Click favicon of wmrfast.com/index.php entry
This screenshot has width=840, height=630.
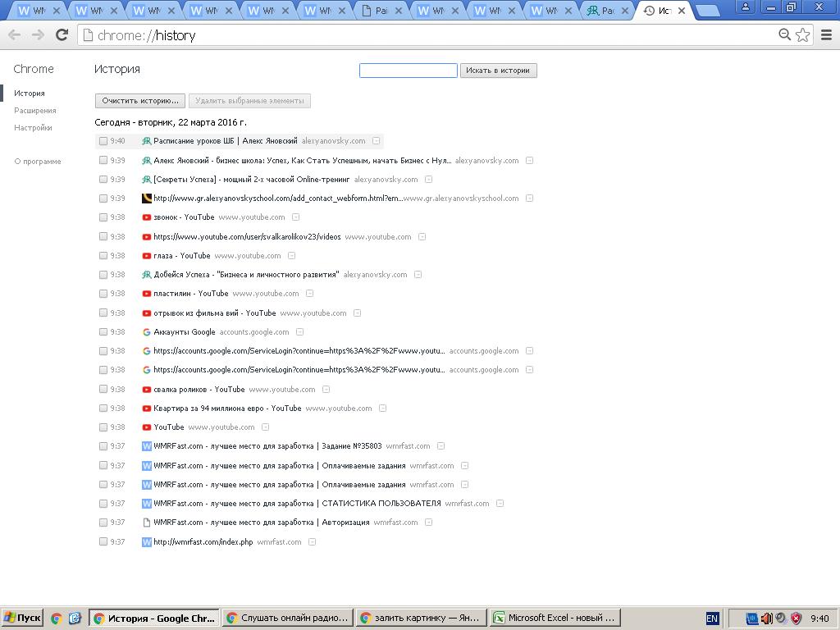(146, 542)
